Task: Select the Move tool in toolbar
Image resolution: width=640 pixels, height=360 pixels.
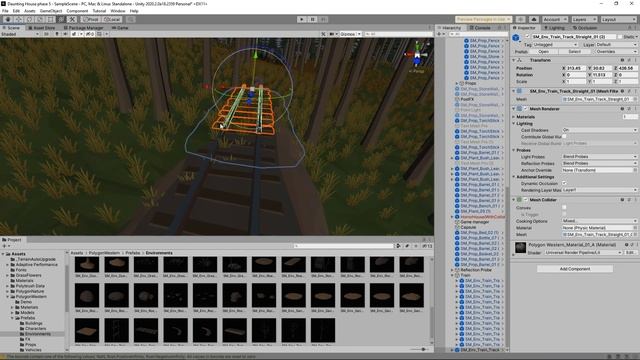Action: (x=18, y=19)
